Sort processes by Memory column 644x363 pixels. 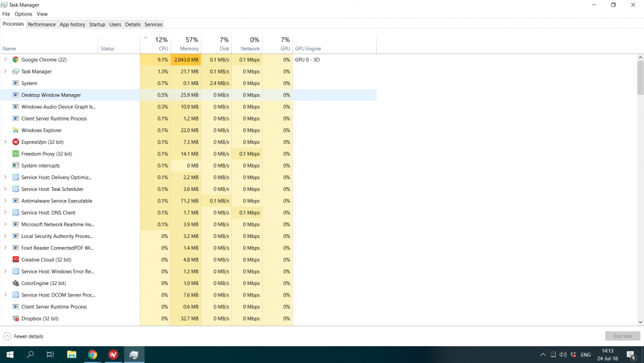[x=186, y=44]
